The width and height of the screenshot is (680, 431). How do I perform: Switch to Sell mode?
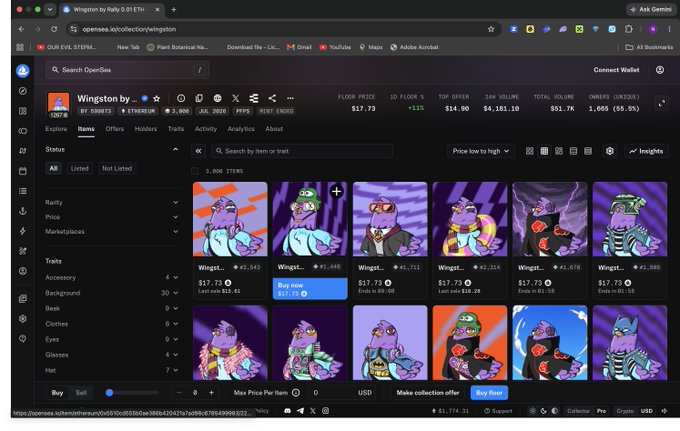click(81, 393)
